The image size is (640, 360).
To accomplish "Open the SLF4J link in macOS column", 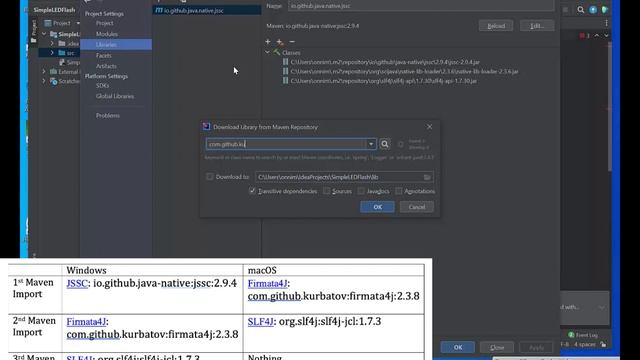I will [x=260, y=321].
